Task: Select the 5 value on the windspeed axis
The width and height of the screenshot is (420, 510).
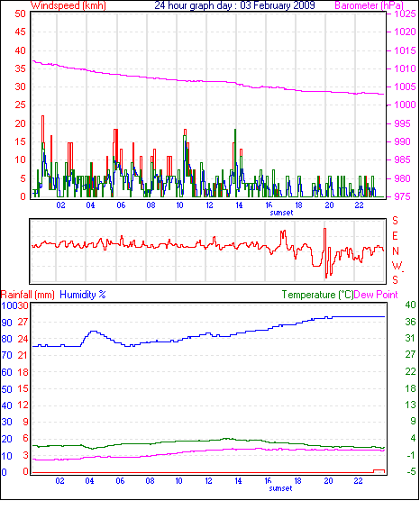Action: [23, 178]
